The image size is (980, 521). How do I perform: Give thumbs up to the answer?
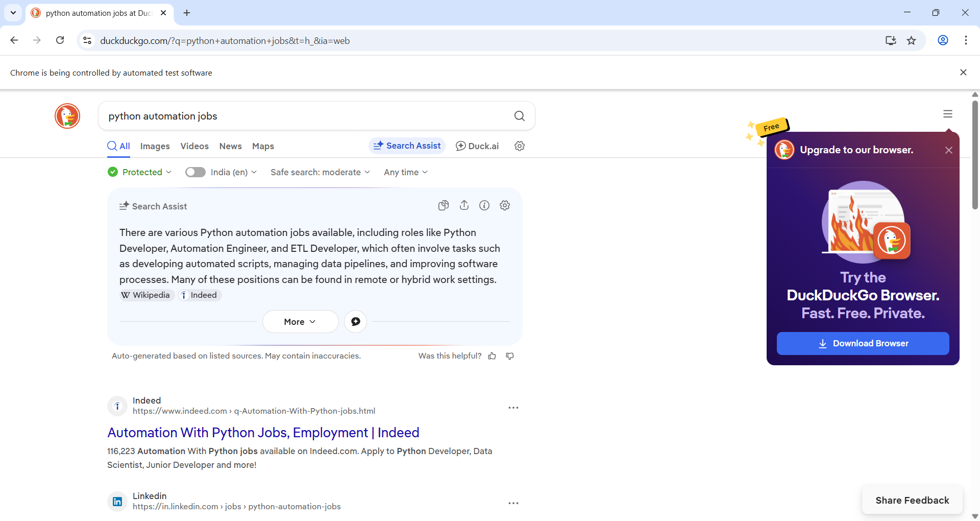click(492, 356)
